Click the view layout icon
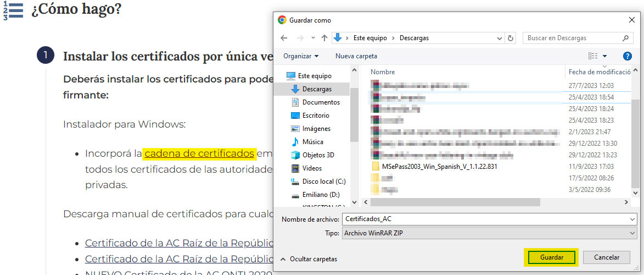The height and width of the screenshot is (275, 644). [593, 56]
